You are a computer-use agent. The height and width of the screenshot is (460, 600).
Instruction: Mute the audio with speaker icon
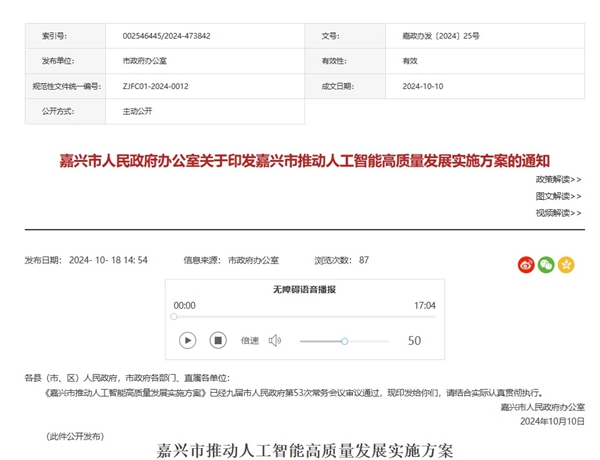pyautogui.click(x=275, y=340)
